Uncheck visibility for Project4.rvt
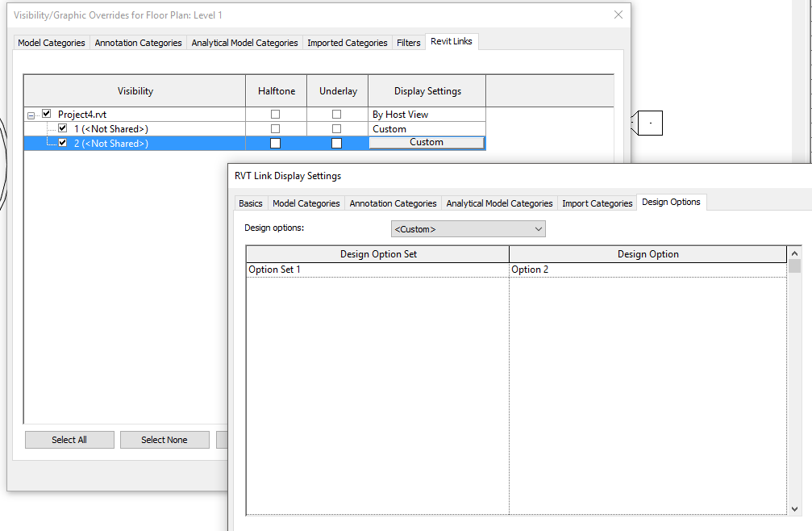 pyautogui.click(x=46, y=113)
